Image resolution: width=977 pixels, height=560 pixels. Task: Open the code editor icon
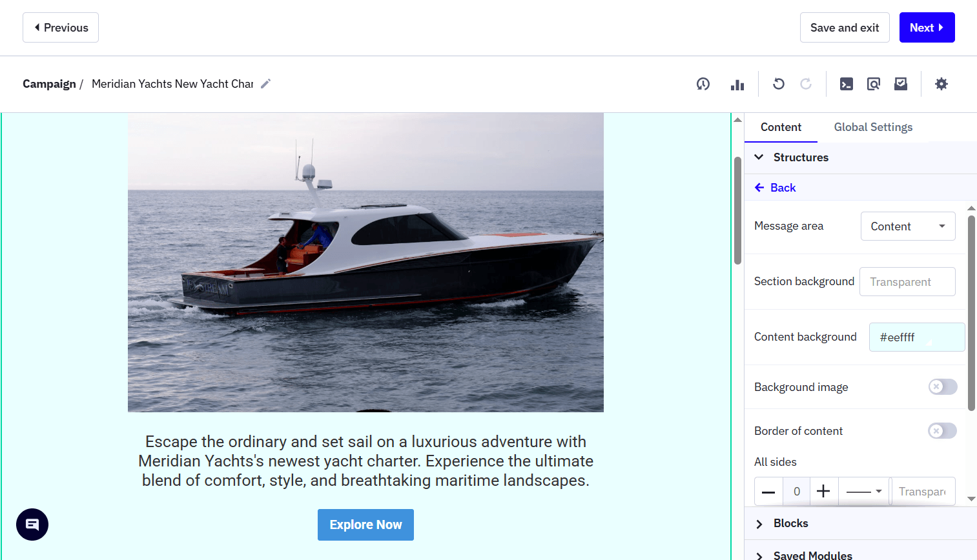click(846, 84)
